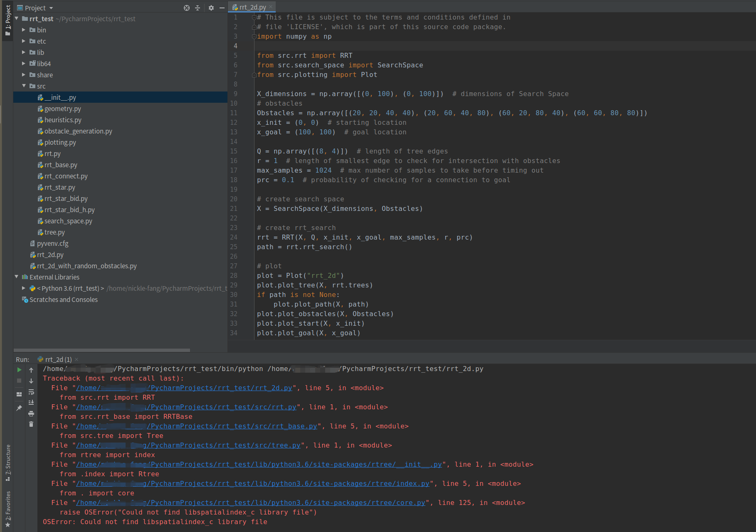Expand the lib folder

pos(24,52)
